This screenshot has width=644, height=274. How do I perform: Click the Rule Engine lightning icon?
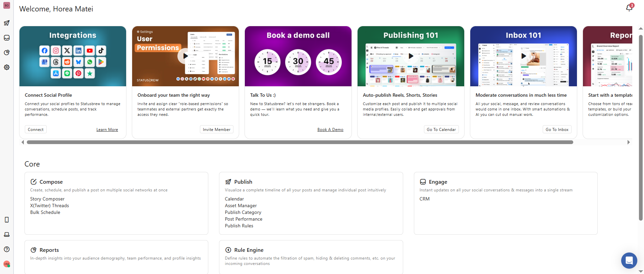click(x=228, y=250)
